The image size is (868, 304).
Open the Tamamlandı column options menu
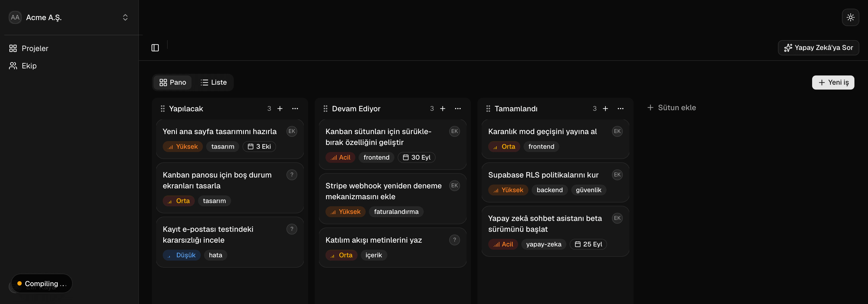click(620, 109)
